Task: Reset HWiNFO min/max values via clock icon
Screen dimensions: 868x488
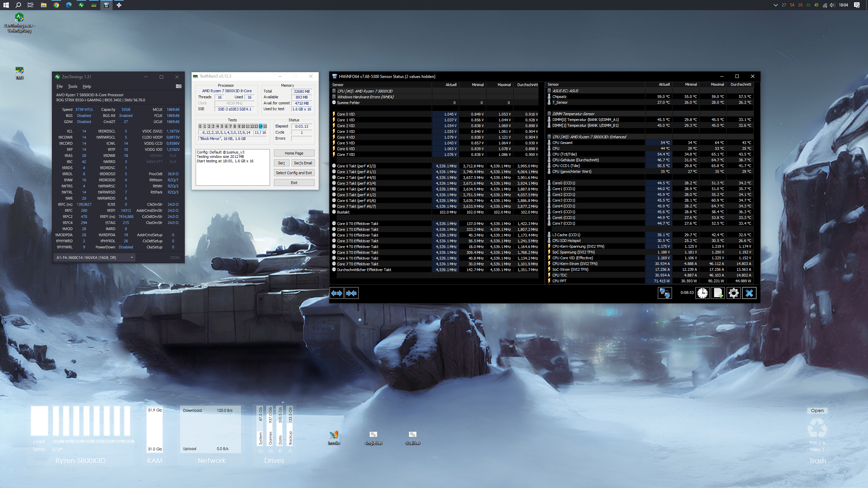Action: (702, 293)
